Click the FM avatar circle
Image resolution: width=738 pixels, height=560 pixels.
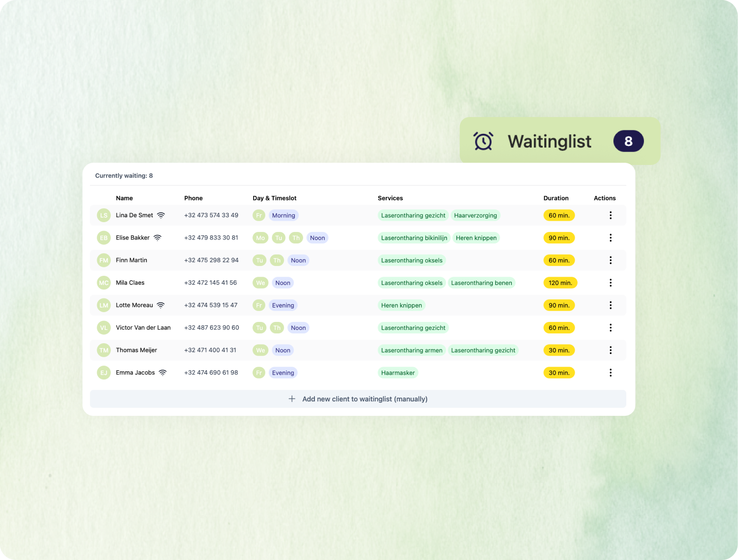(104, 260)
